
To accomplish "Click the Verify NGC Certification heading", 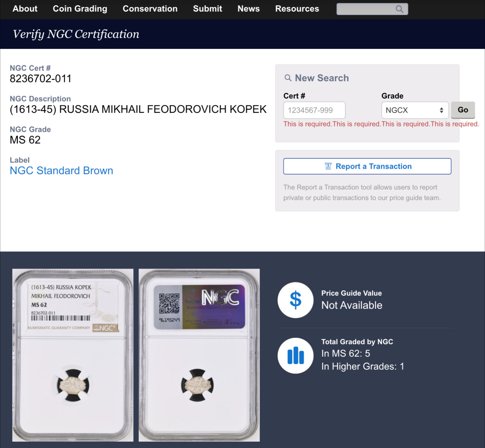I will click(x=76, y=34).
